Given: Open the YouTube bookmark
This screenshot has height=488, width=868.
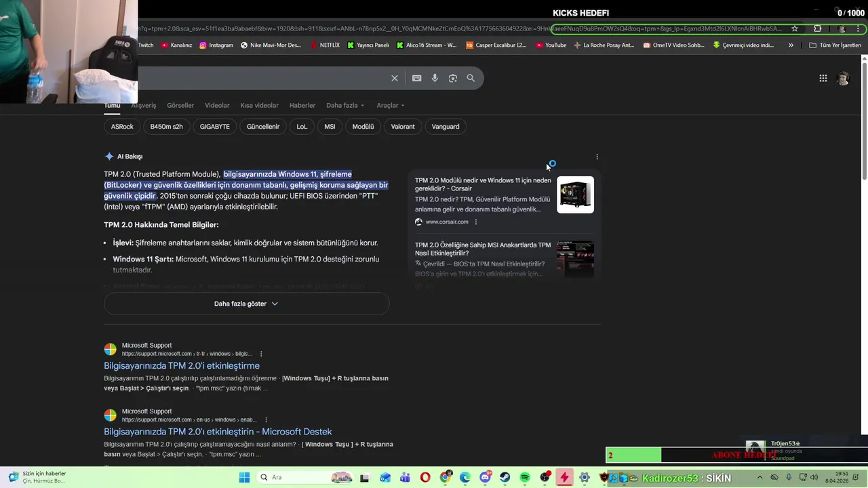Looking at the screenshot, I should pyautogui.click(x=551, y=45).
